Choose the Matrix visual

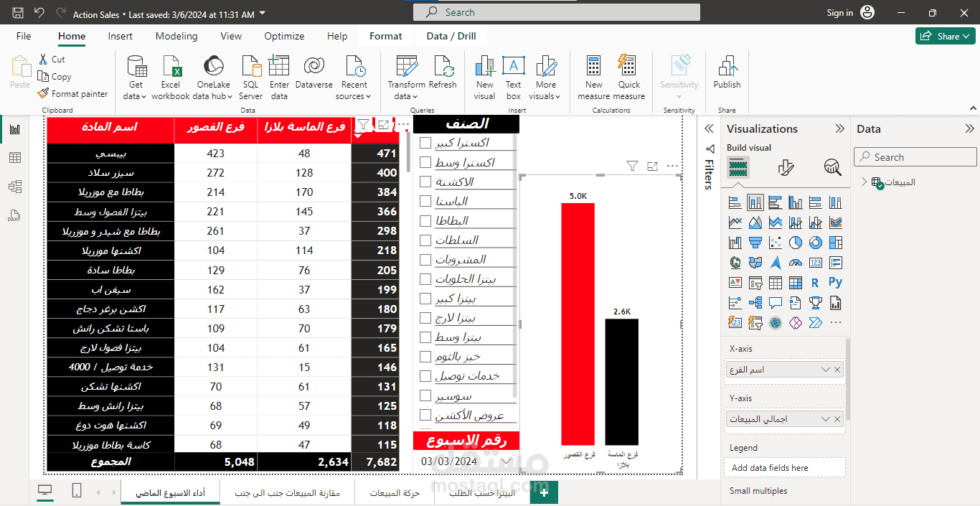click(795, 283)
